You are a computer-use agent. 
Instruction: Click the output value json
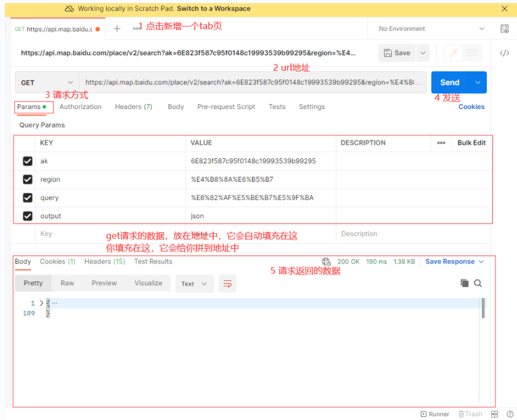click(x=197, y=216)
